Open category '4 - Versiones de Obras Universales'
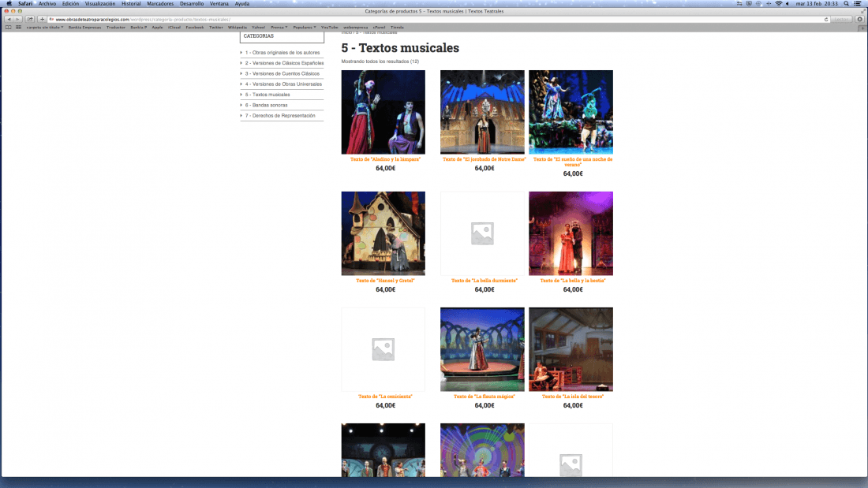The width and height of the screenshot is (868, 488). (283, 84)
